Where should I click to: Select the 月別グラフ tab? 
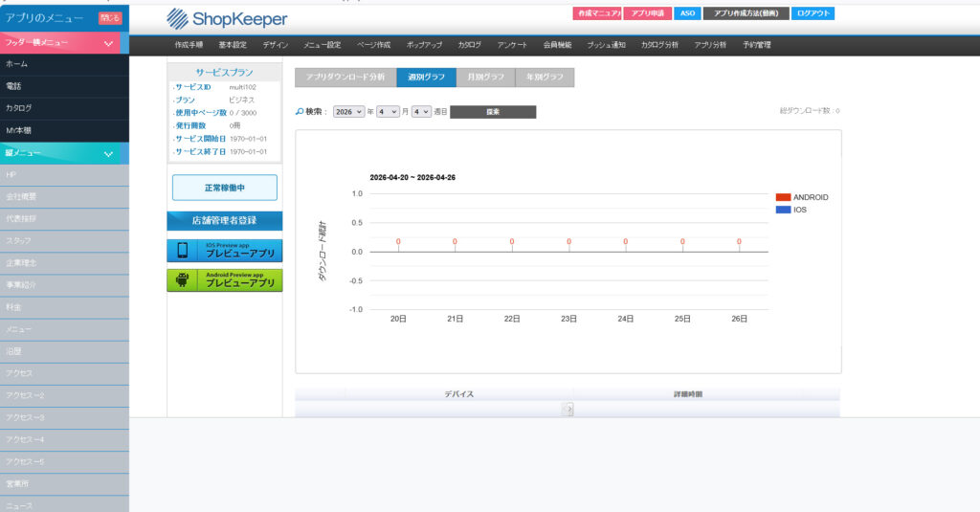(x=485, y=77)
